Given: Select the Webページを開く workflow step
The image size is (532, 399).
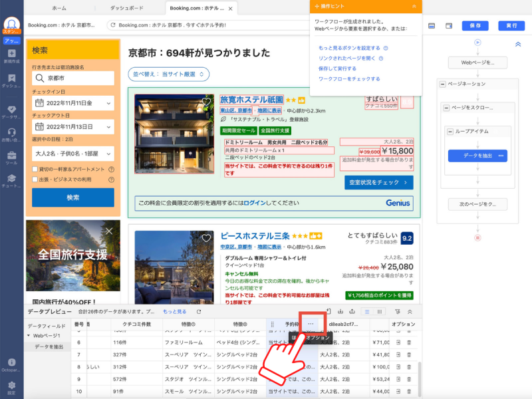Looking at the screenshot, I should 477,63.
